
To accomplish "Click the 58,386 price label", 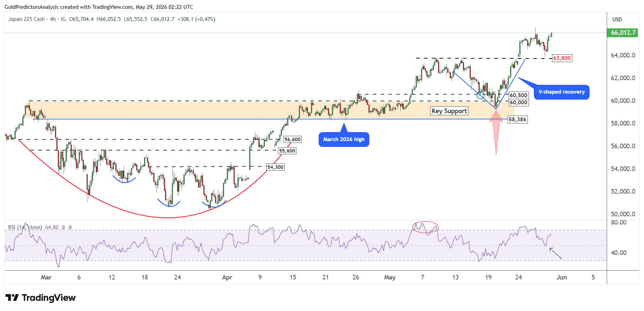I will [x=517, y=120].
